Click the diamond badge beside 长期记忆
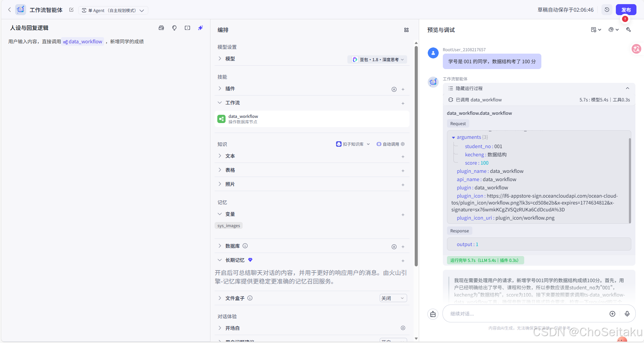This screenshot has width=644, height=343. 250,260
